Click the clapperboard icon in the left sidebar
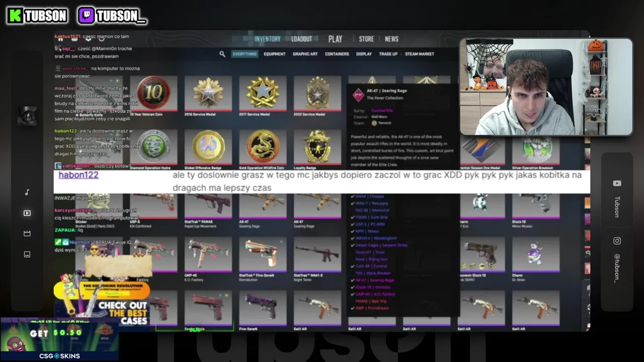 27,233
